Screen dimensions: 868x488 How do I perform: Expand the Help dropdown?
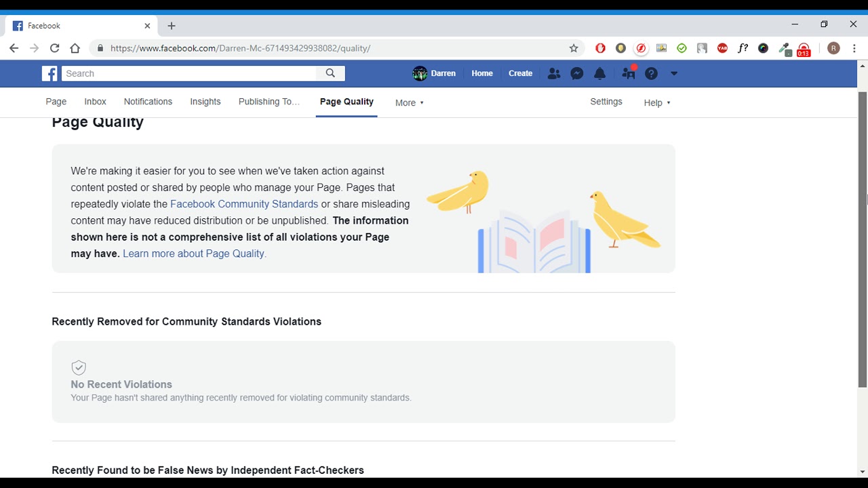pos(657,102)
